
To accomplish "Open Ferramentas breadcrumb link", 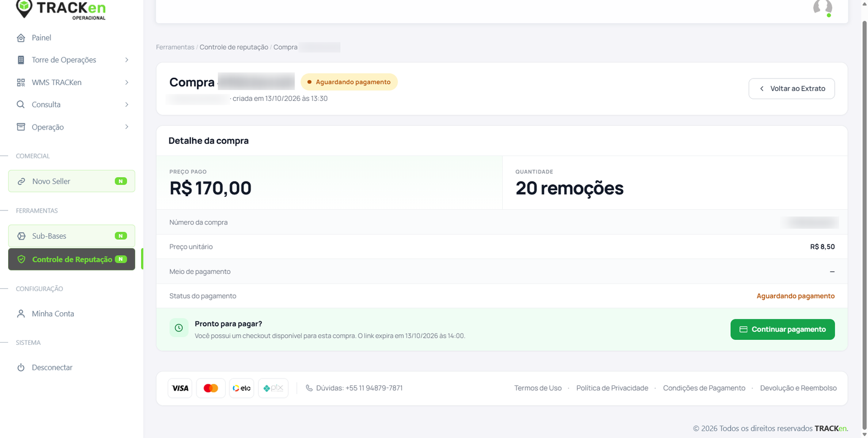I will point(175,47).
